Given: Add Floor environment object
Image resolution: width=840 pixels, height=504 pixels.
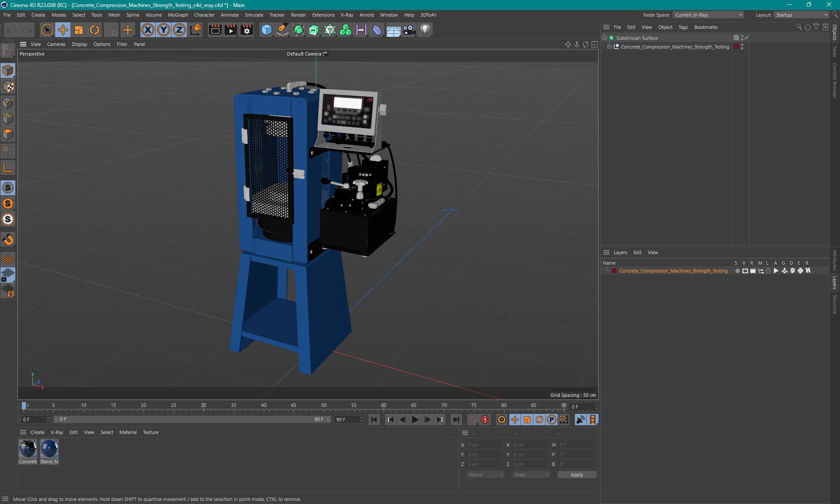Looking at the screenshot, I should tap(393, 30).
